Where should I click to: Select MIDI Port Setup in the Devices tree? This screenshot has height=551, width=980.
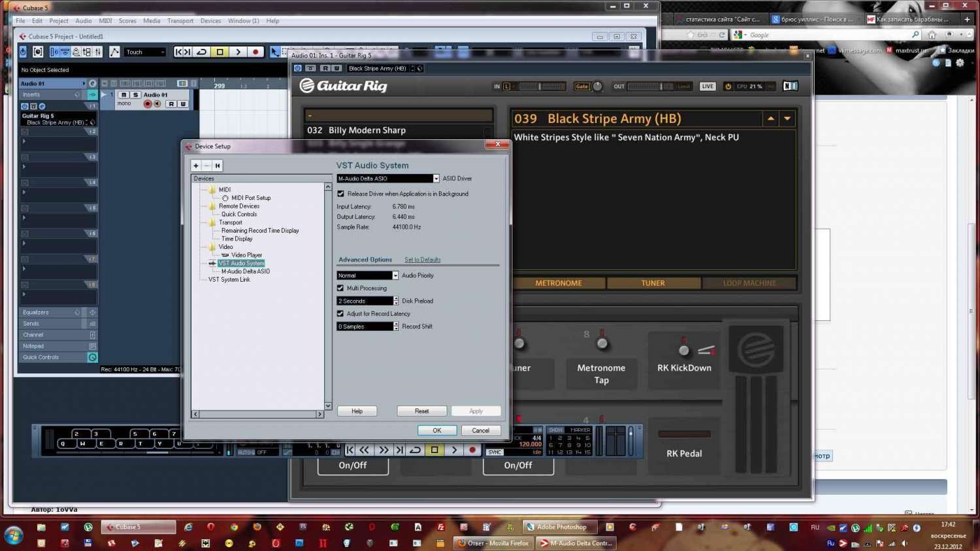251,198
